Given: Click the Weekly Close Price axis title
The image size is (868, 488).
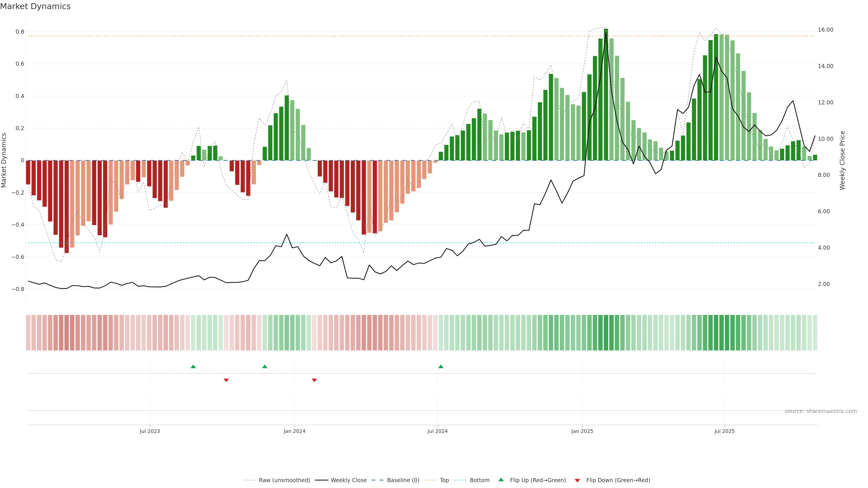Looking at the screenshot, I should coord(842,160).
